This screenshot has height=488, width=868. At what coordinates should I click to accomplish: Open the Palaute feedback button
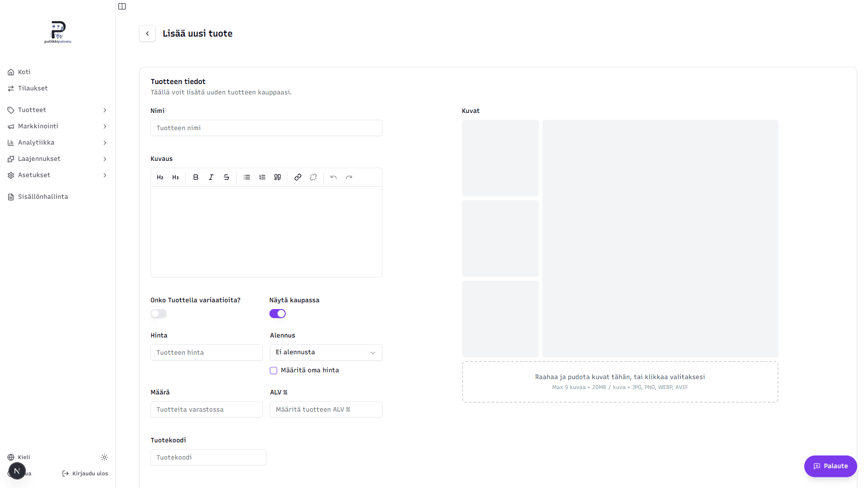pos(830,466)
